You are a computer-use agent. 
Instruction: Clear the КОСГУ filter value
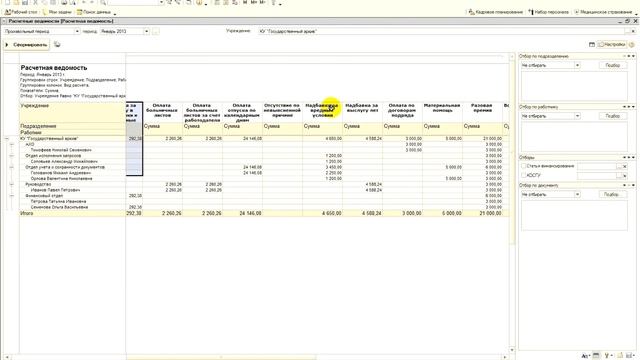624,176
